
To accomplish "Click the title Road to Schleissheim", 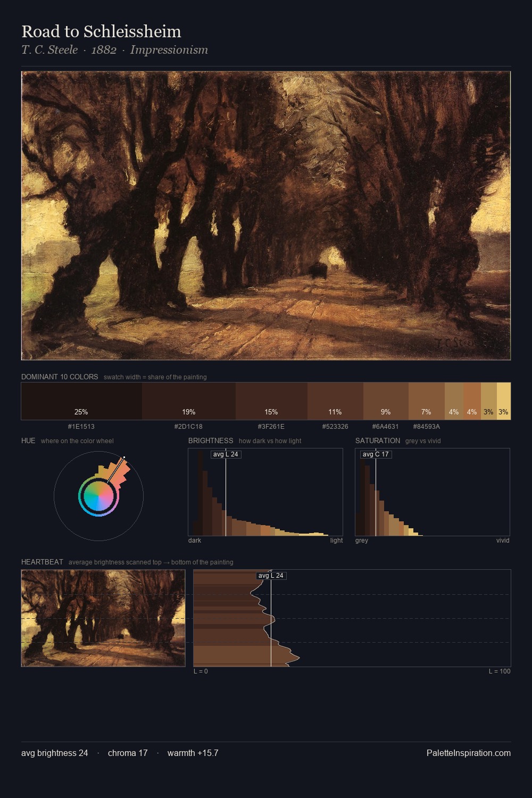I will point(101,31).
